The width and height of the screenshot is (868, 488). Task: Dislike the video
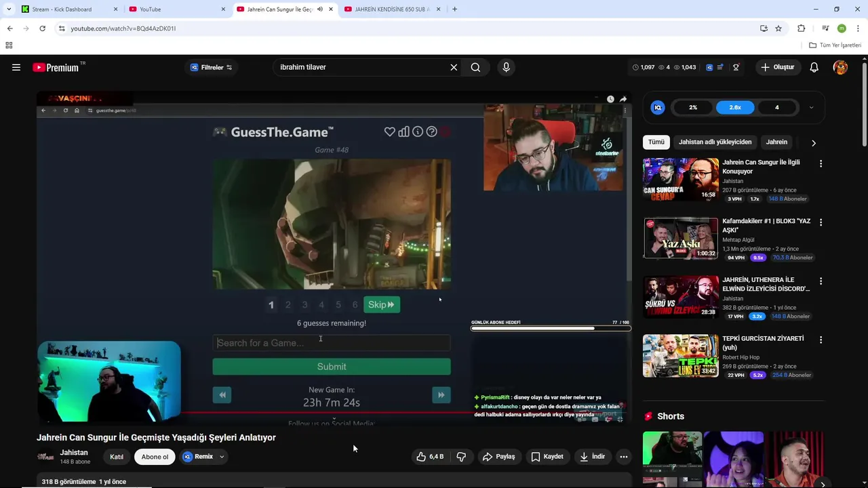(461, 457)
